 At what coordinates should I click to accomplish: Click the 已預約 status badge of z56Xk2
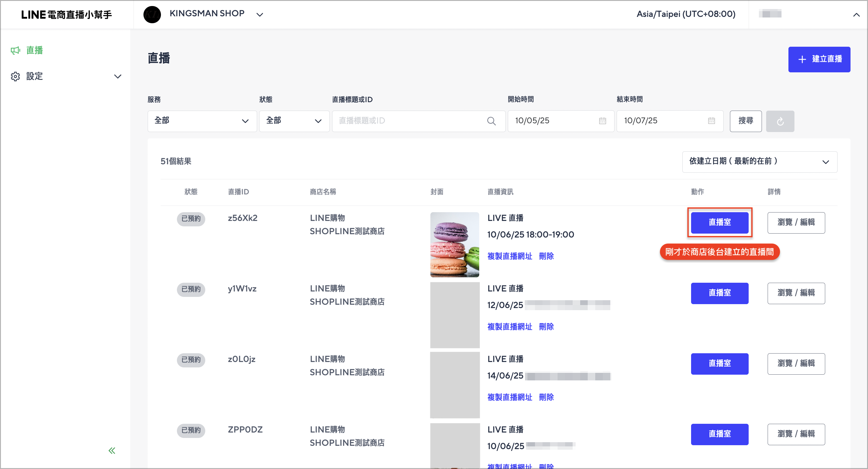[191, 219]
